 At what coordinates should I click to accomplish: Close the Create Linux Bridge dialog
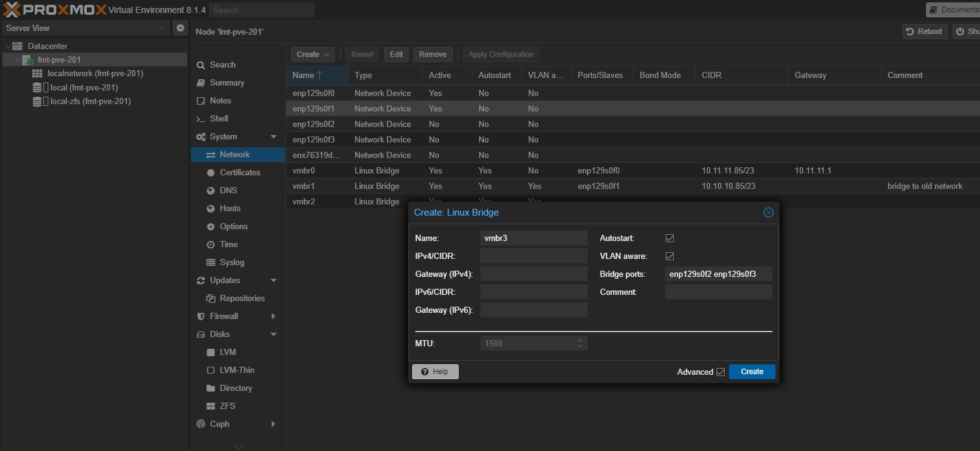point(768,212)
